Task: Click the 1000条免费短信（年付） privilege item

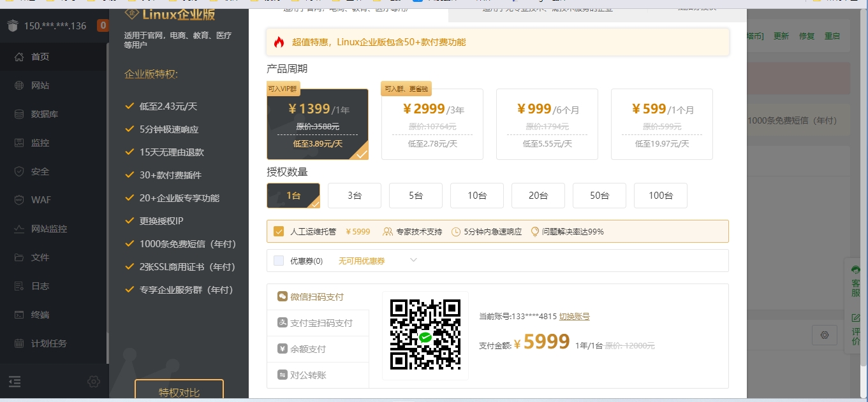Action: [x=188, y=244]
